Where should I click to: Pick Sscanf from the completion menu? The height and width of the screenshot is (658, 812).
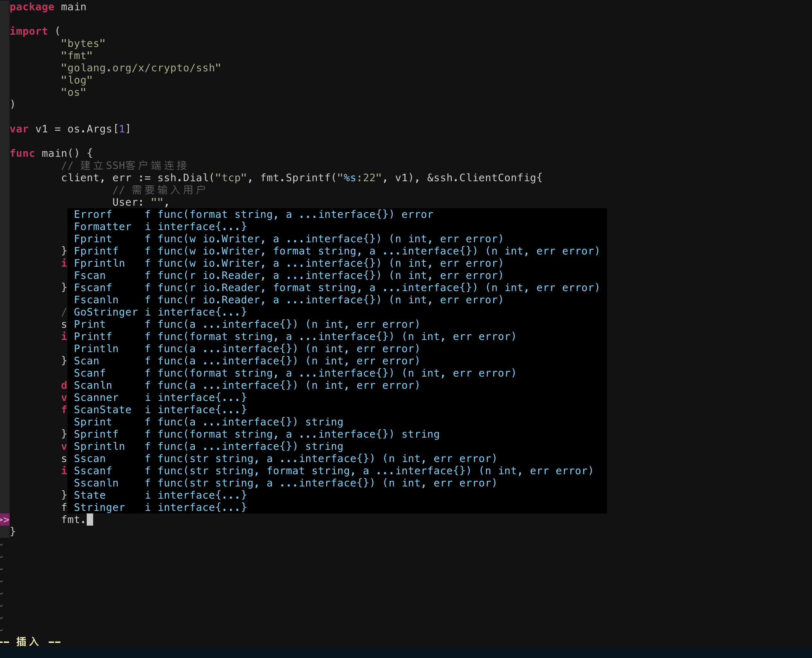[337, 471]
